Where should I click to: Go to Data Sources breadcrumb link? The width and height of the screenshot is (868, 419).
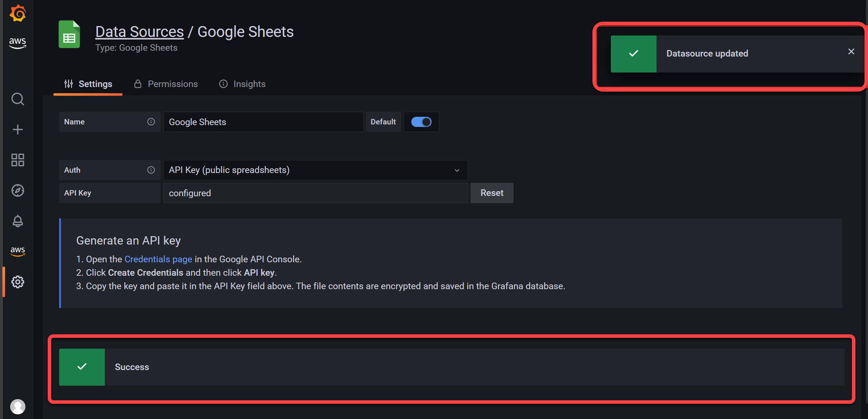tap(139, 32)
